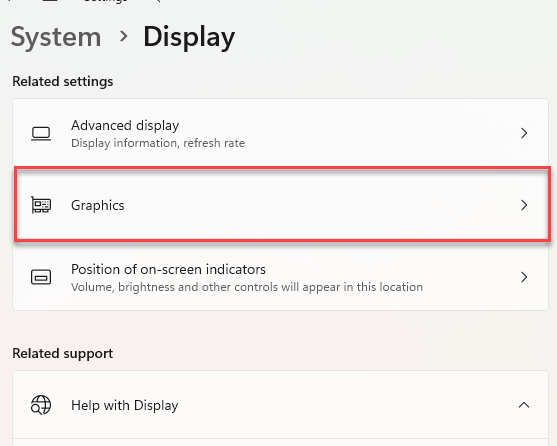
Task: Open Position of on-screen indicators
Action: pyautogui.click(x=280, y=277)
